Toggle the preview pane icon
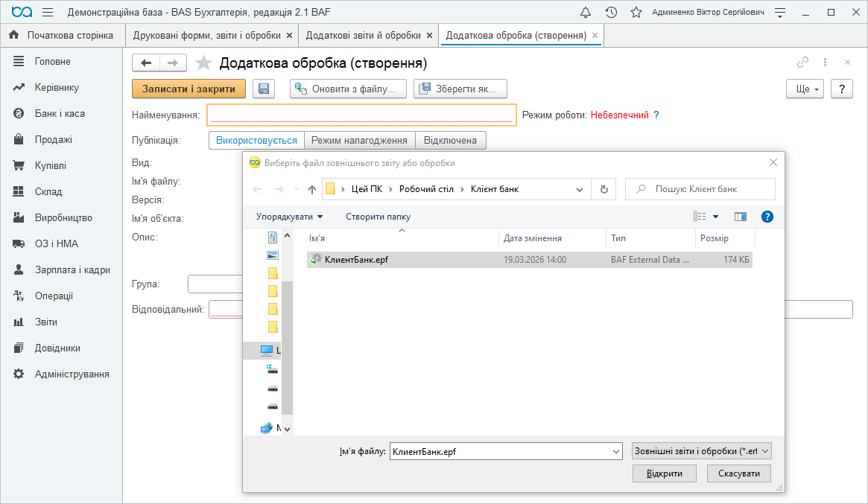 (740, 217)
